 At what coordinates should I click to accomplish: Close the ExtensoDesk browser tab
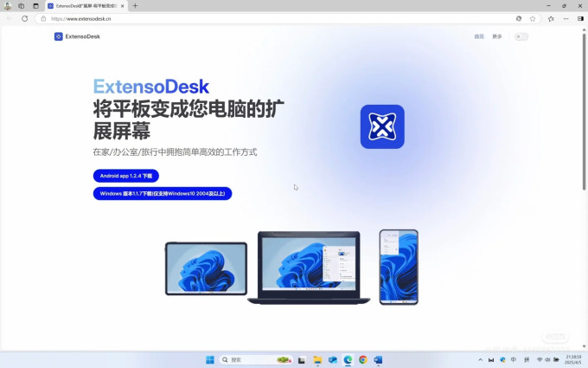tap(122, 6)
